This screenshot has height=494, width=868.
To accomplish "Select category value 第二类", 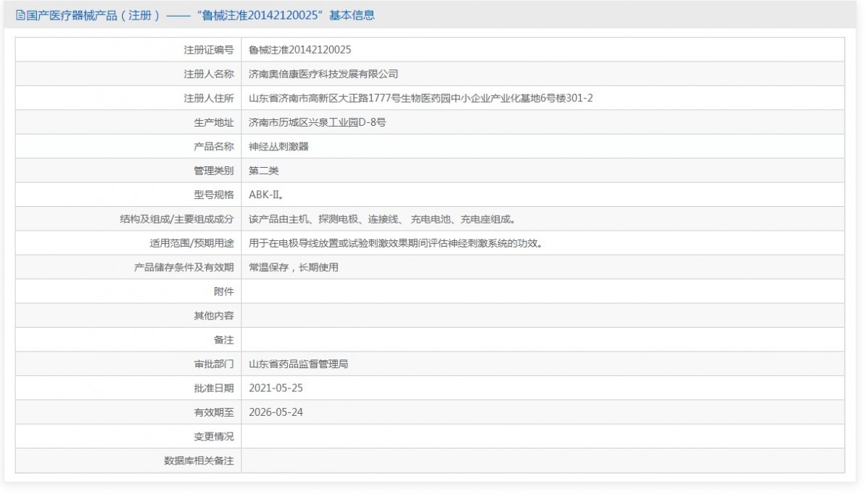I will tap(263, 171).
